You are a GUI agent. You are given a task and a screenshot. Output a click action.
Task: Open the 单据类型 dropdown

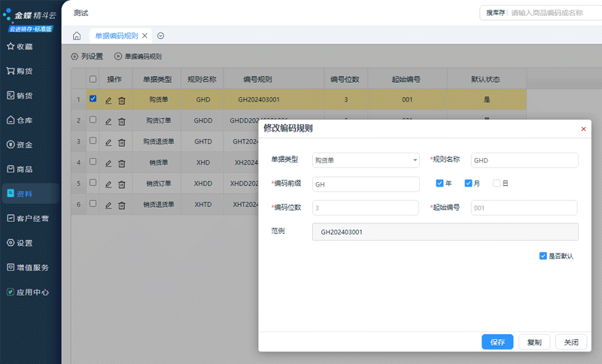(x=366, y=160)
